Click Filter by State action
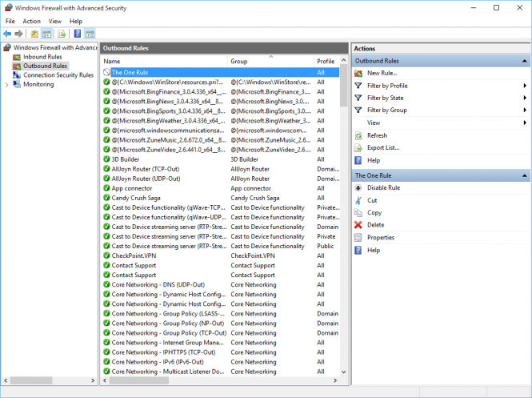 tap(386, 98)
